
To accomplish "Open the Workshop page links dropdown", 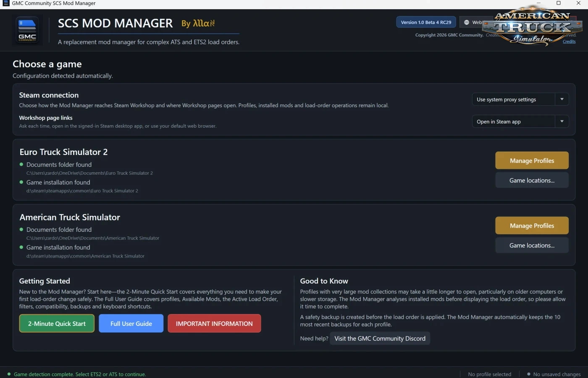I will [520, 122].
